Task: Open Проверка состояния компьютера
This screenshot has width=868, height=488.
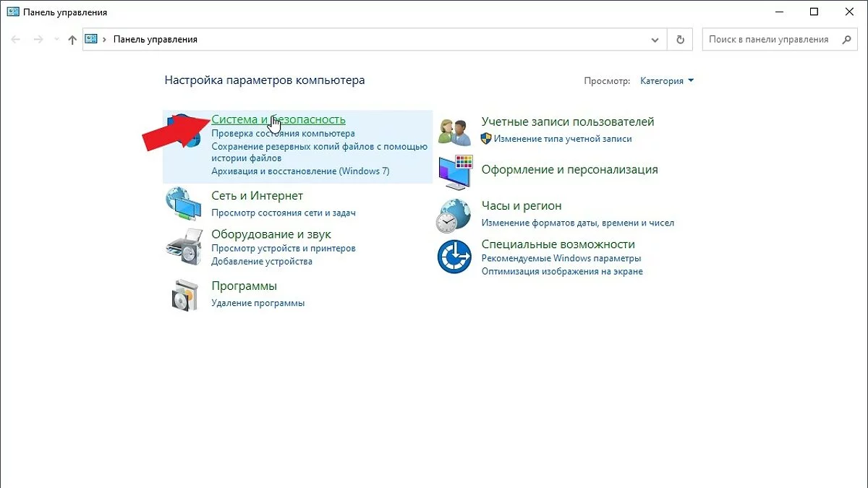Action: (x=283, y=134)
